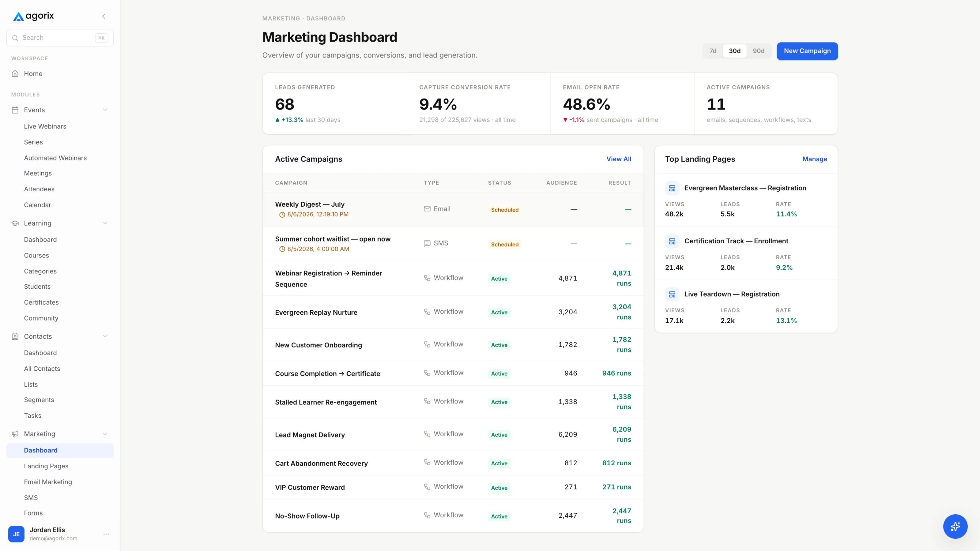Click the sidebar Search field
Screen dimensions: 980x551
click(x=60, y=38)
